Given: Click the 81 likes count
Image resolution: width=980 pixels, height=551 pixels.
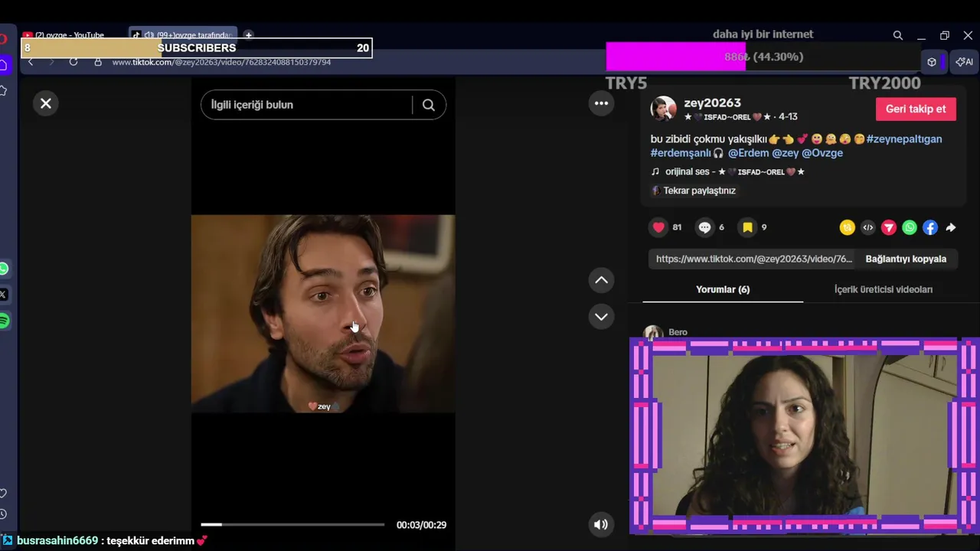Looking at the screenshot, I should point(677,227).
